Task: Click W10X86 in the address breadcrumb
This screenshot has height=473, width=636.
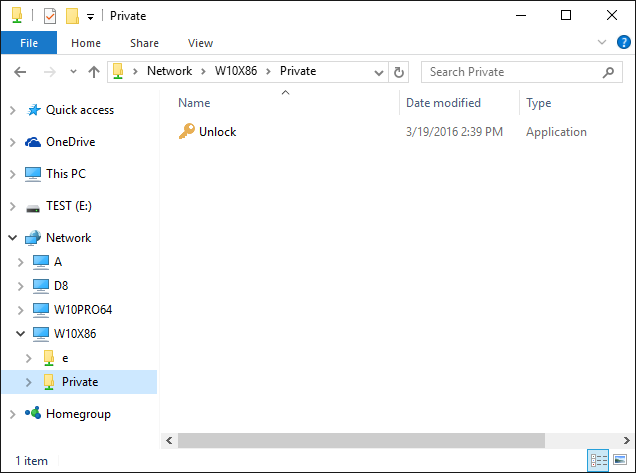Action: [236, 71]
